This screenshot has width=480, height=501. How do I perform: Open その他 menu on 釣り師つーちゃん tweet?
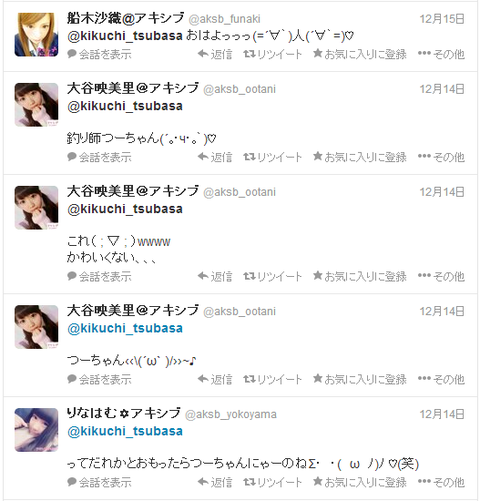point(441,157)
